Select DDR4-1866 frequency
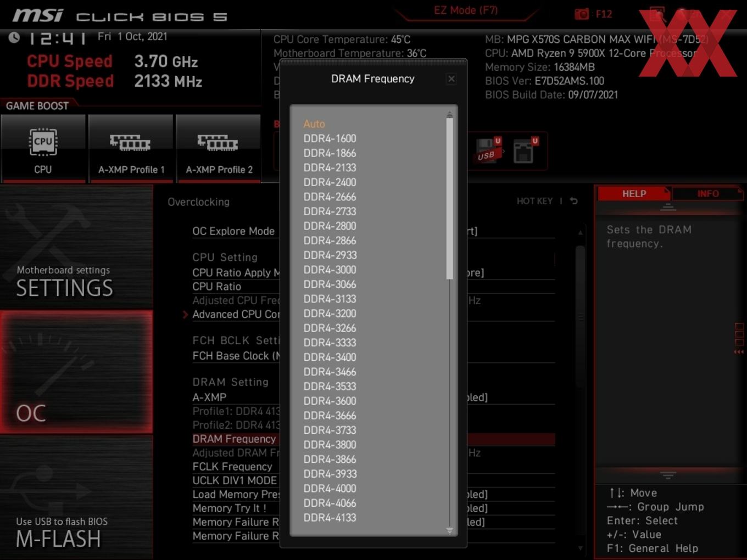Screen dimensions: 747x560 point(330,153)
